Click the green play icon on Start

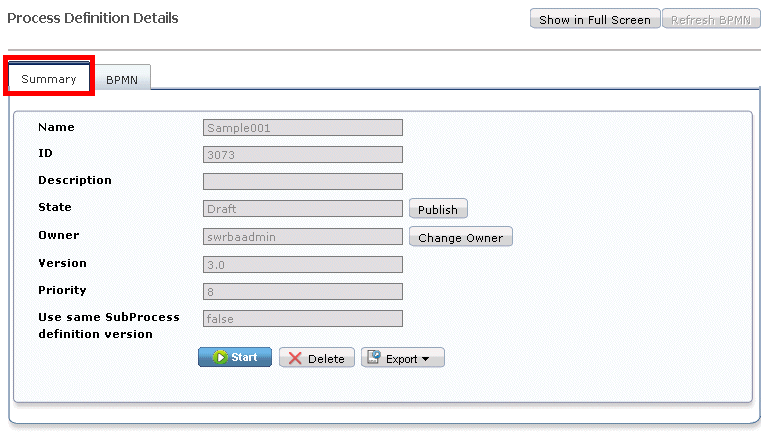tap(220, 357)
